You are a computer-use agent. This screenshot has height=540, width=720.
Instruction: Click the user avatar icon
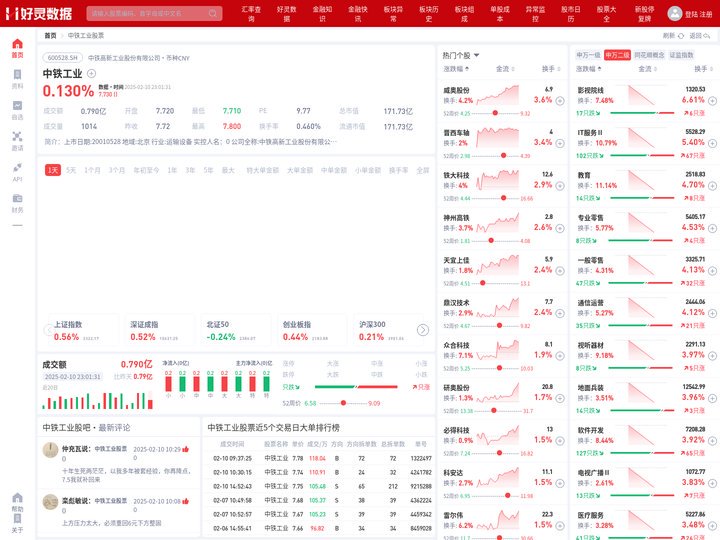pyautogui.click(x=675, y=13)
